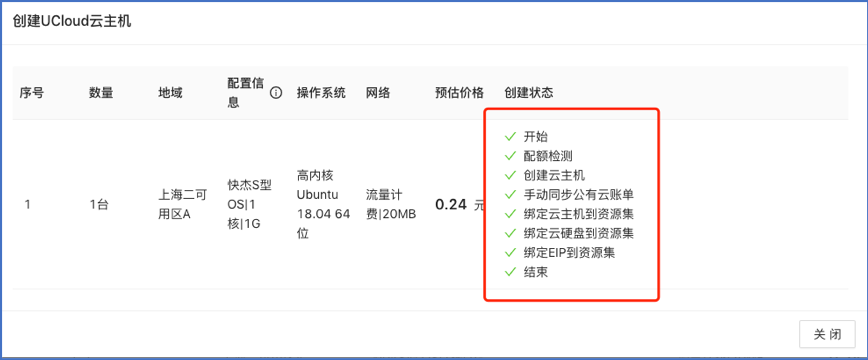The height and width of the screenshot is (360, 868).
Task: Click the 0.24 price value
Action: [x=451, y=204]
